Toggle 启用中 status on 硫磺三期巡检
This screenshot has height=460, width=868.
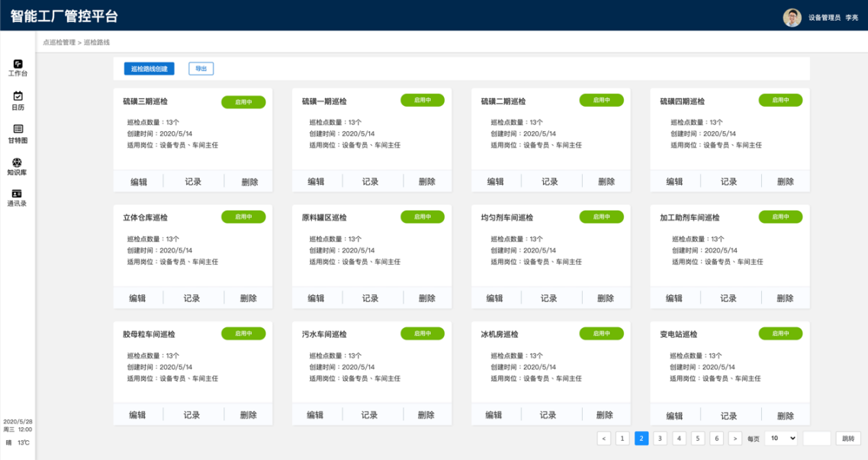point(243,101)
